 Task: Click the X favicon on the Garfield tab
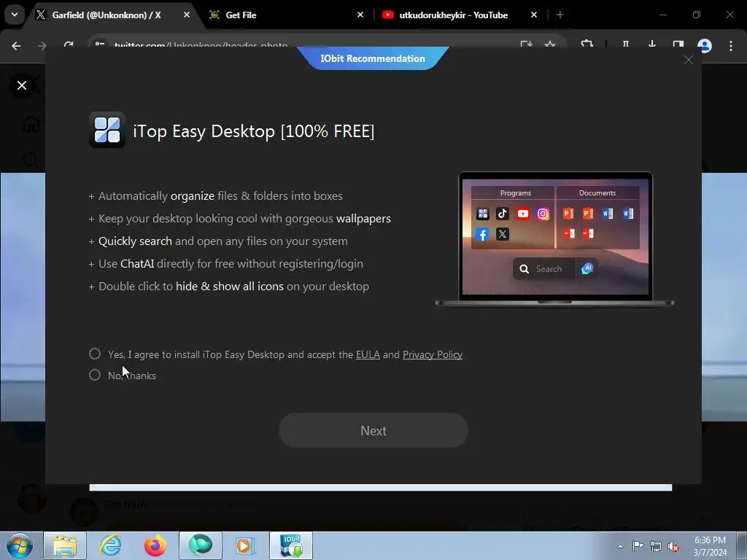tap(41, 15)
